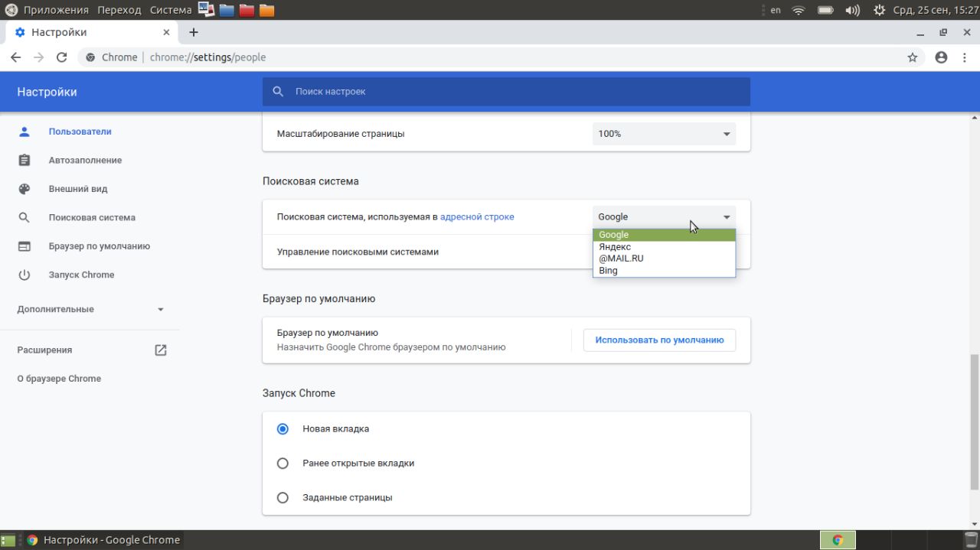Image resolution: width=980 pixels, height=550 pixels.
Task: Click the battery icon in top panel
Action: (x=825, y=10)
